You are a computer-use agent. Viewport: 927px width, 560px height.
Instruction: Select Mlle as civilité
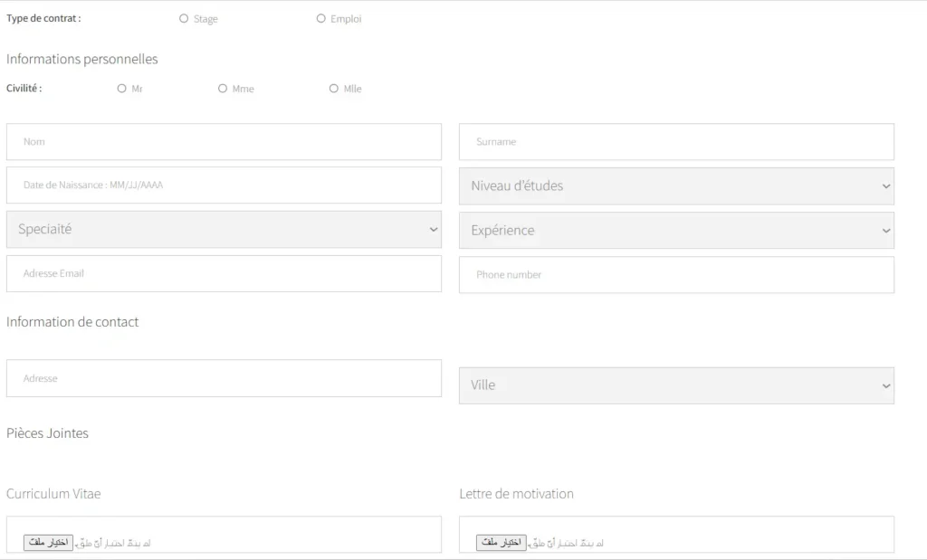click(x=334, y=89)
